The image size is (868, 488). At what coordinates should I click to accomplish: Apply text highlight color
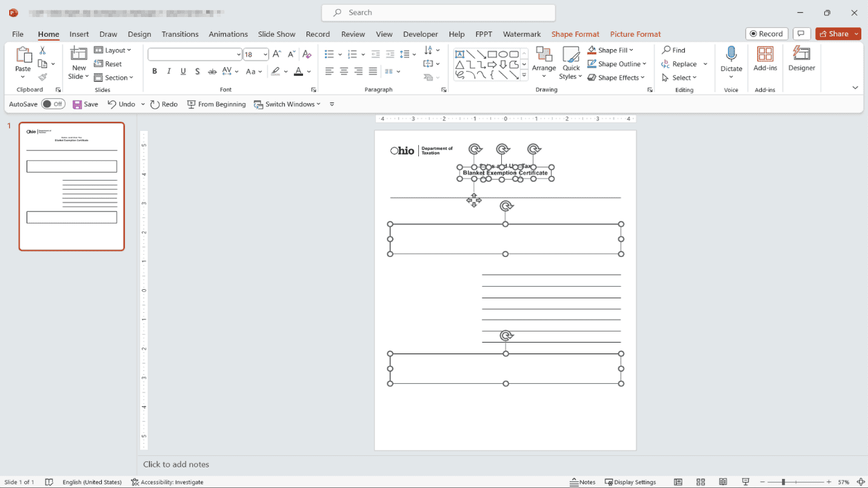tap(276, 72)
